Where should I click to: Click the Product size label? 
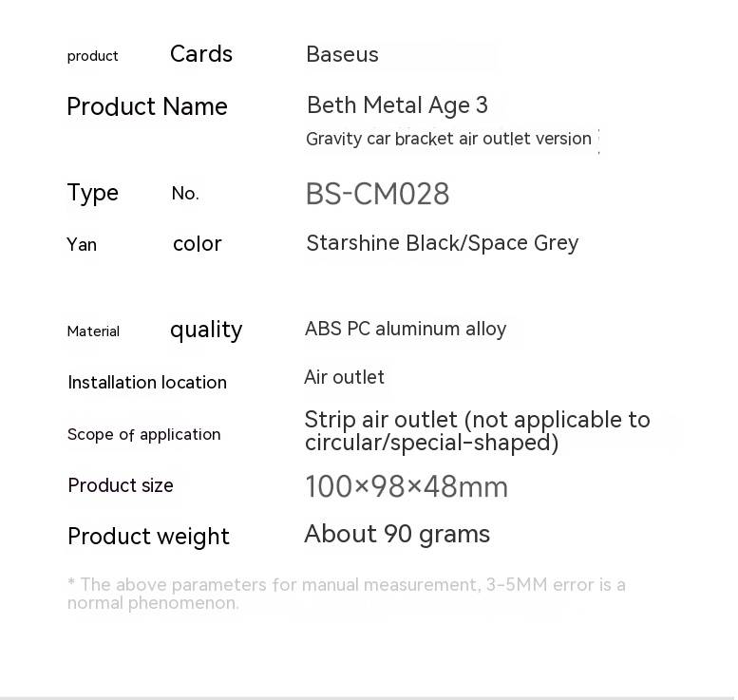121,485
